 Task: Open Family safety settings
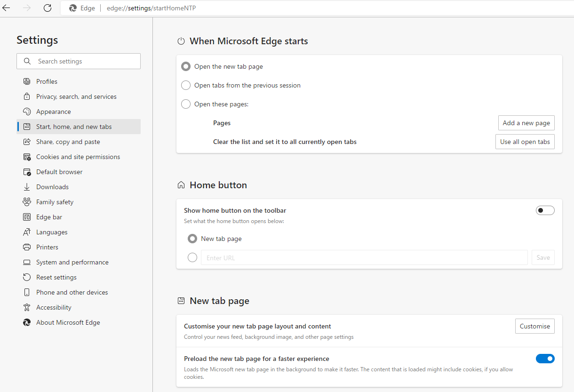[79, 202]
